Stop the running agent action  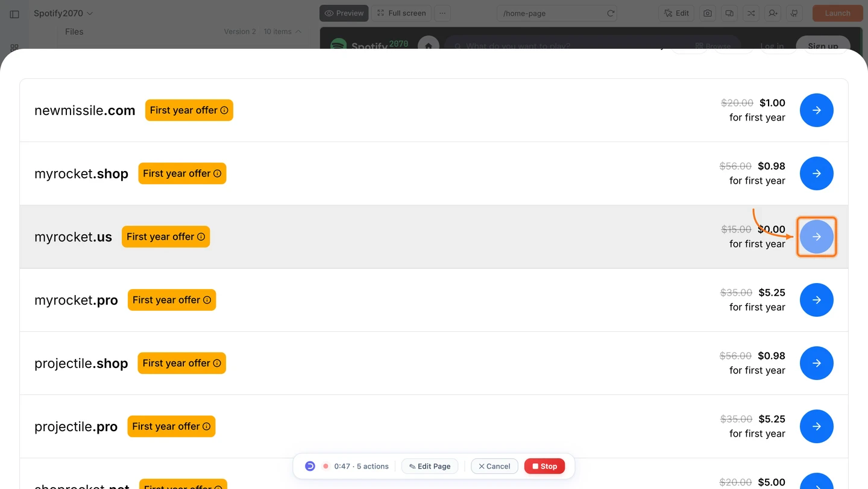(544, 466)
